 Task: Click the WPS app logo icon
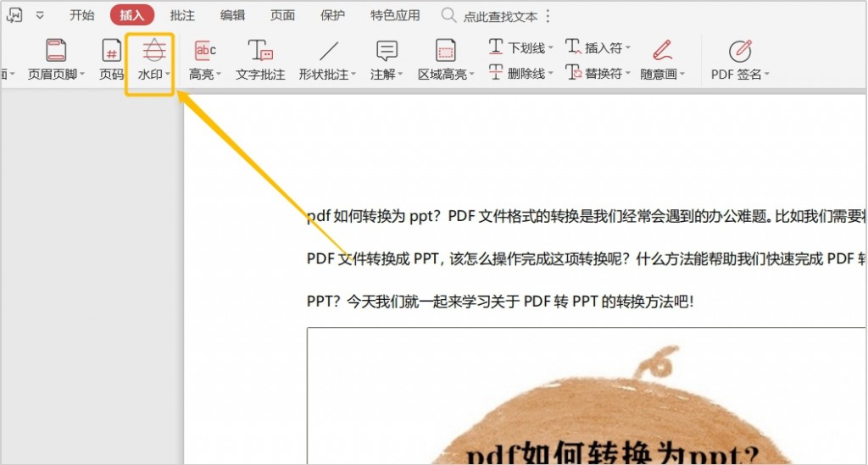pos(14,15)
